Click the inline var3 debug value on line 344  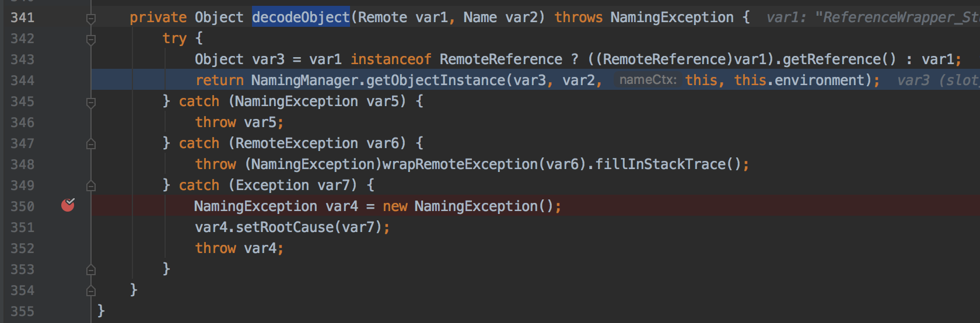point(938,80)
